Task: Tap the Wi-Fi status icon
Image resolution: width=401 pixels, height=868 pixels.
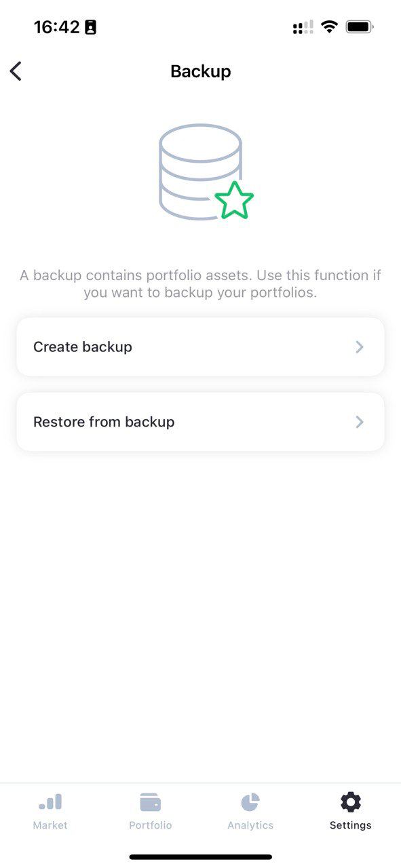Action: tap(330, 27)
